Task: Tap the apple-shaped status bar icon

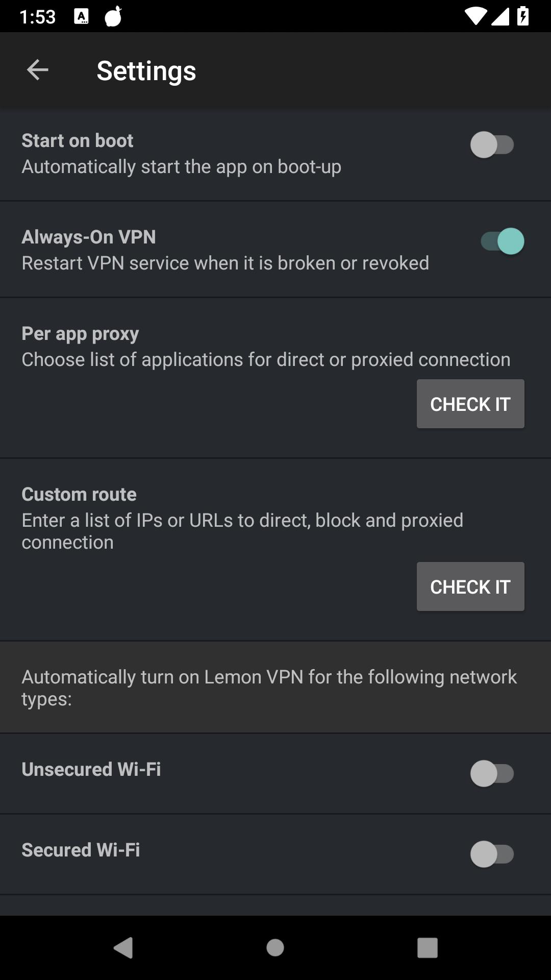Action: point(113,17)
